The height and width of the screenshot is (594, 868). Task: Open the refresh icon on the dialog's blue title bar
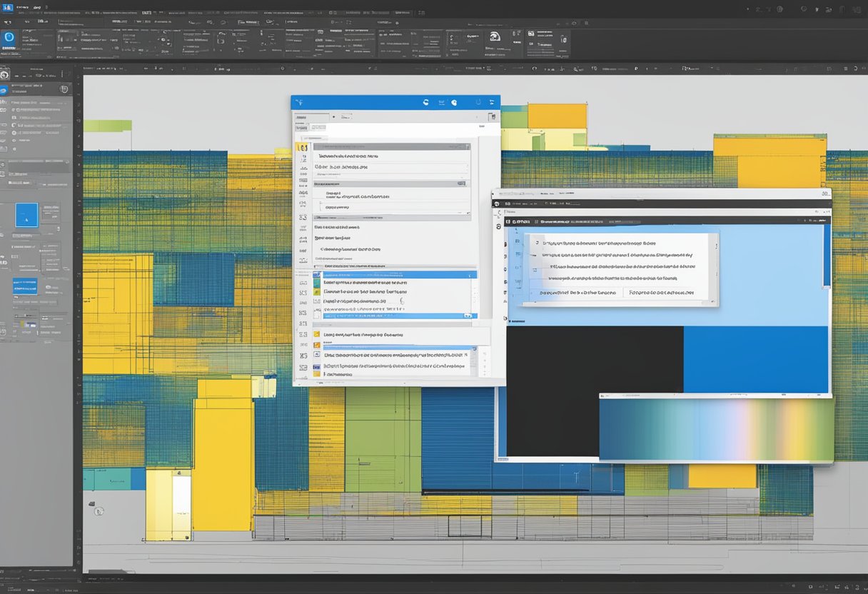tap(426, 103)
